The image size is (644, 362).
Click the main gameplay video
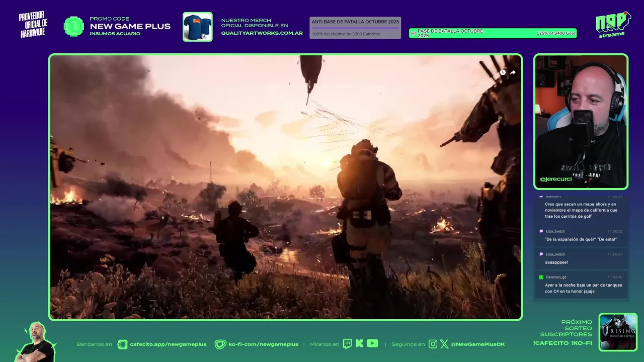click(285, 187)
